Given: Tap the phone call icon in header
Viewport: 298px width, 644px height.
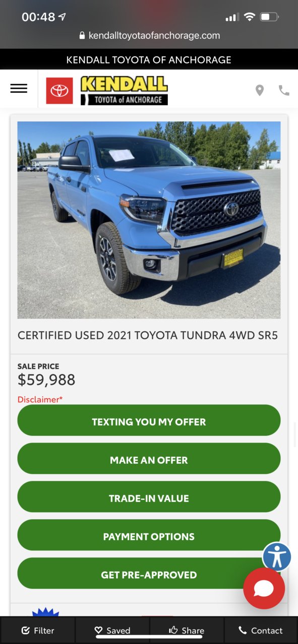Looking at the screenshot, I should (x=284, y=90).
